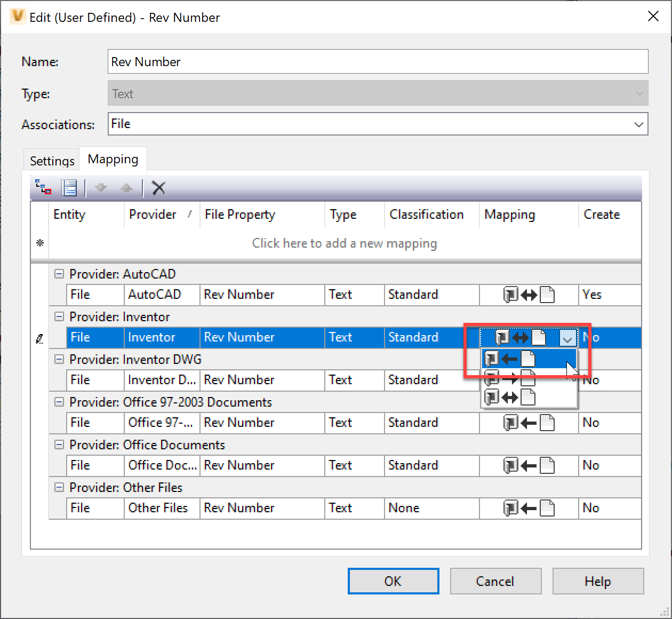
Task: Open the Associations dropdown
Action: click(x=638, y=124)
